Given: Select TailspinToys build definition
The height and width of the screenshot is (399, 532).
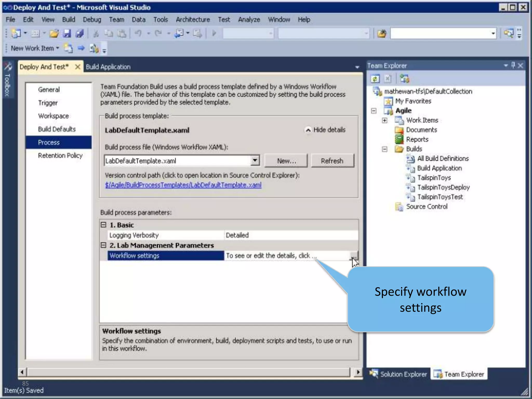Looking at the screenshot, I should click(434, 178).
